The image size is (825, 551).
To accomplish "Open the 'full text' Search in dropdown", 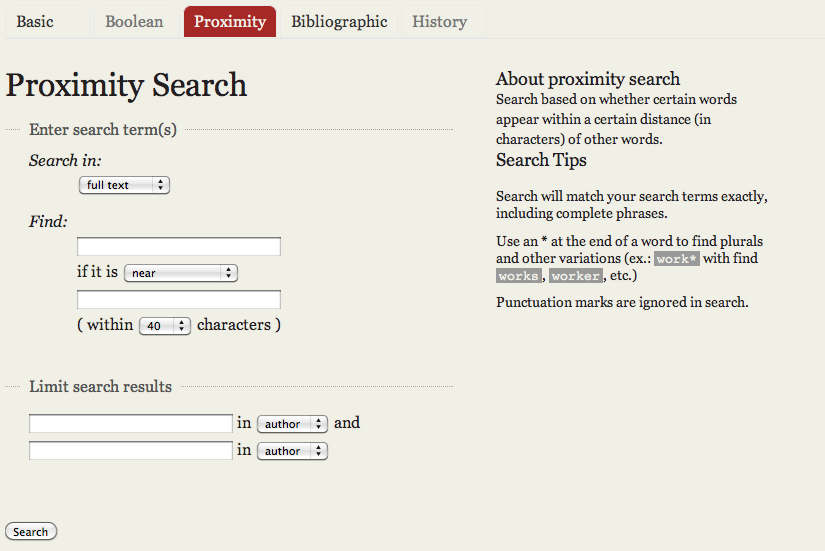I will 124,185.
